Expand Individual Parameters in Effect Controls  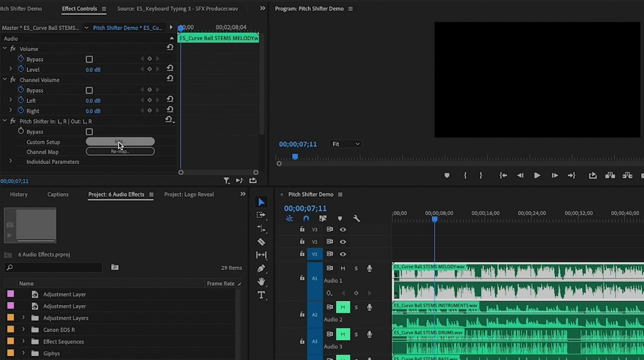(10, 161)
